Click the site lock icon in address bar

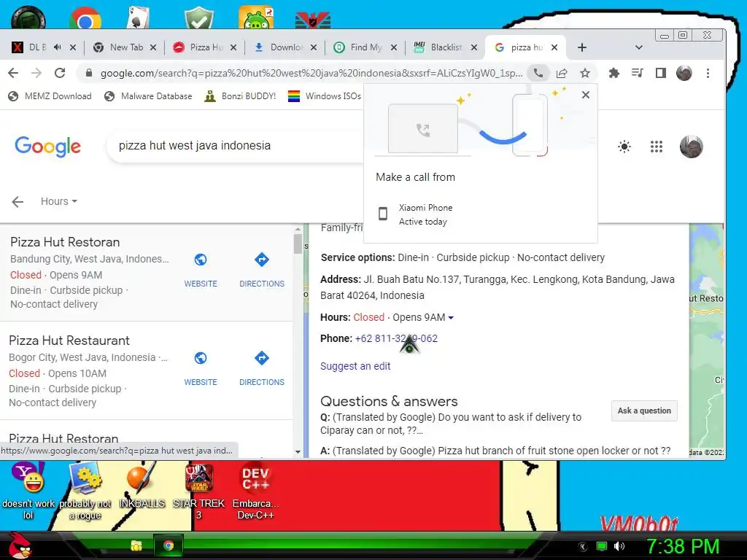pyautogui.click(x=88, y=74)
